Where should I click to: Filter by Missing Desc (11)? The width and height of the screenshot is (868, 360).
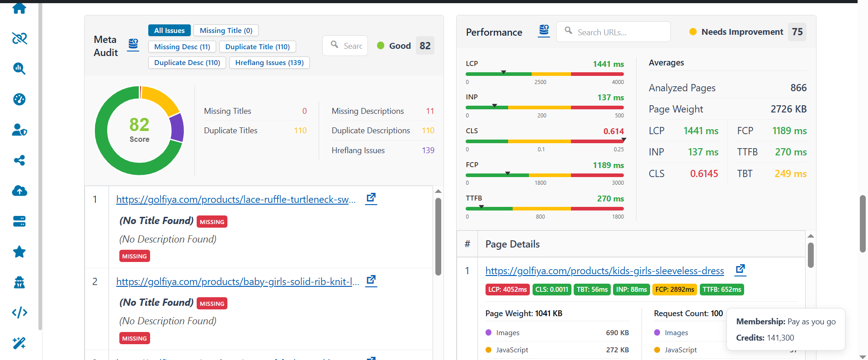point(182,47)
